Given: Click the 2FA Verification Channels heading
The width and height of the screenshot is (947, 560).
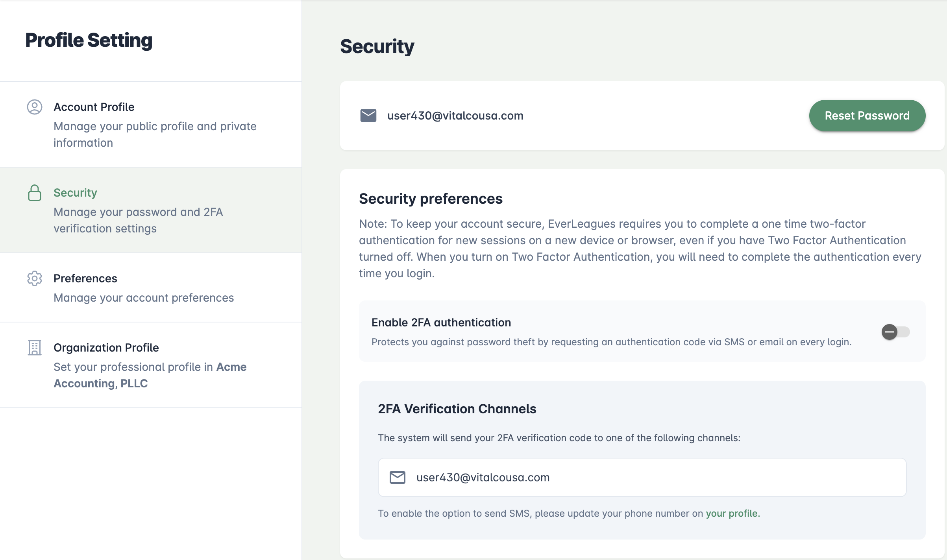Looking at the screenshot, I should click(x=457, y=409).
